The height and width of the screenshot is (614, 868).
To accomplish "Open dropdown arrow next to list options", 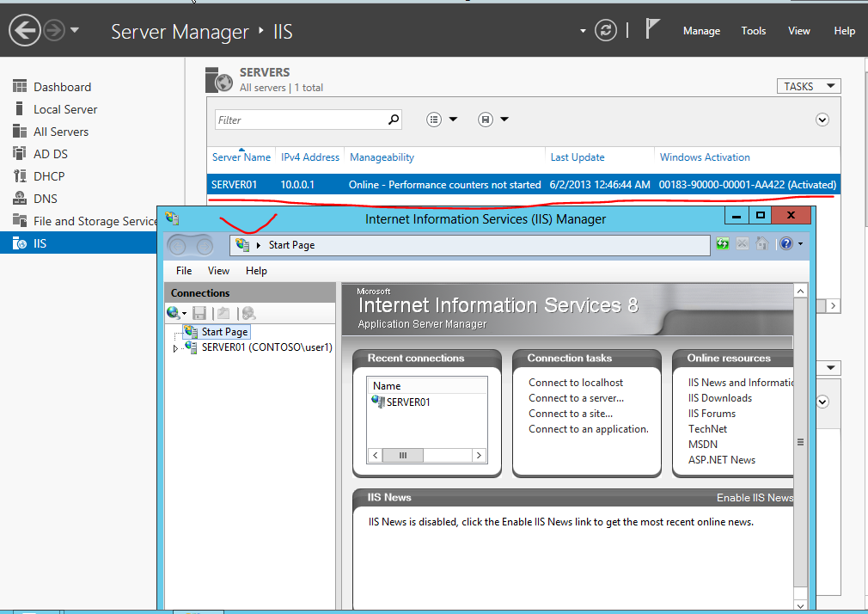I will coord(453,120).
